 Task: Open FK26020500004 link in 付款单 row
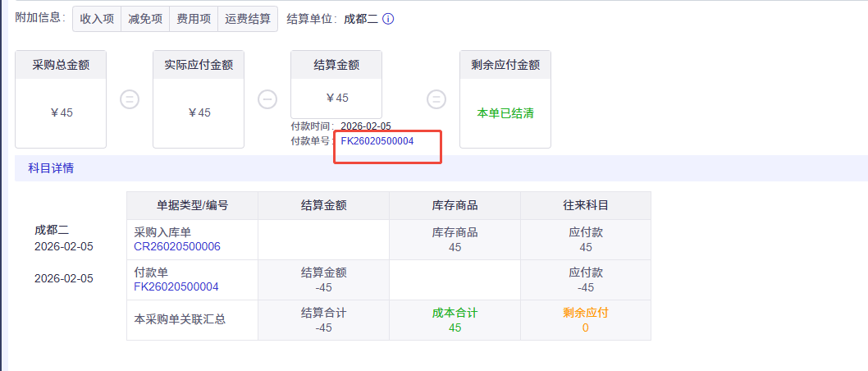coord(176,286)
